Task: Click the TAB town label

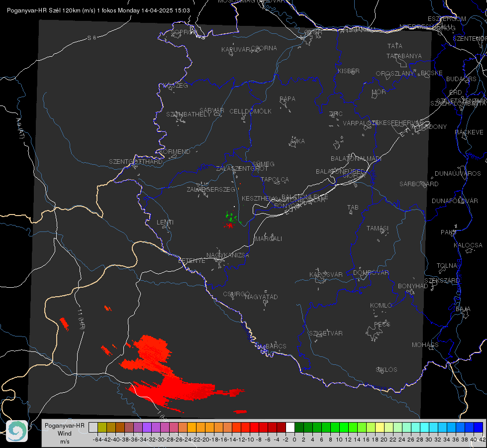Action: tap(353, 208)
